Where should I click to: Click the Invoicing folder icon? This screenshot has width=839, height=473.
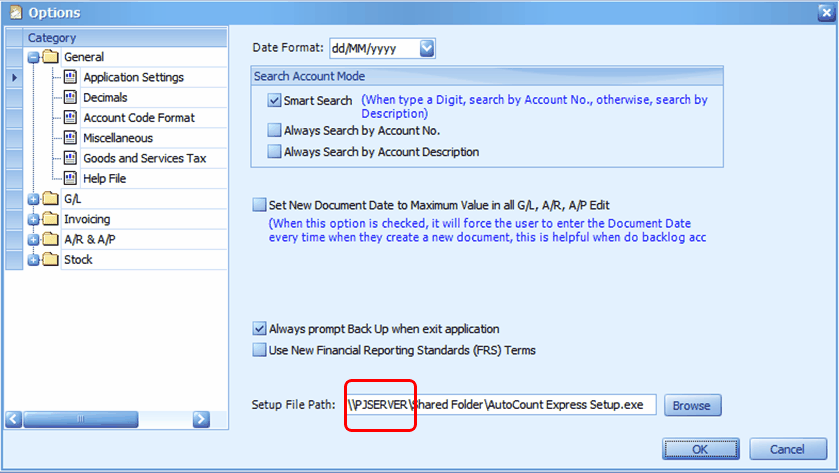pos(50,219)
